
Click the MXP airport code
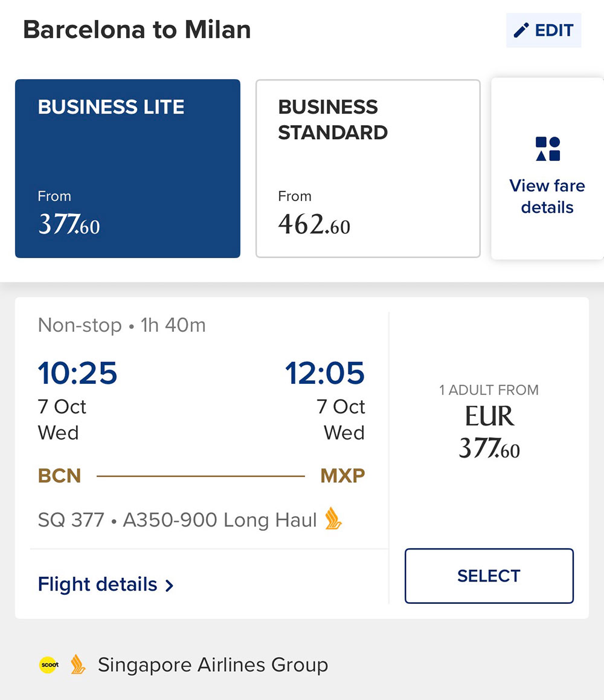click(x=342, y=476)
